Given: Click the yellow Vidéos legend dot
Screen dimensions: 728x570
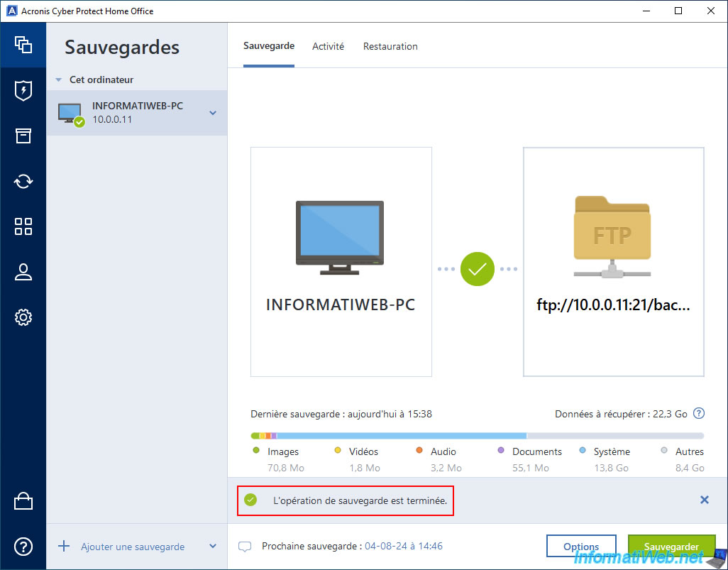Looking at the screenshot, I should pyautogui.click(x=338, y=450).
